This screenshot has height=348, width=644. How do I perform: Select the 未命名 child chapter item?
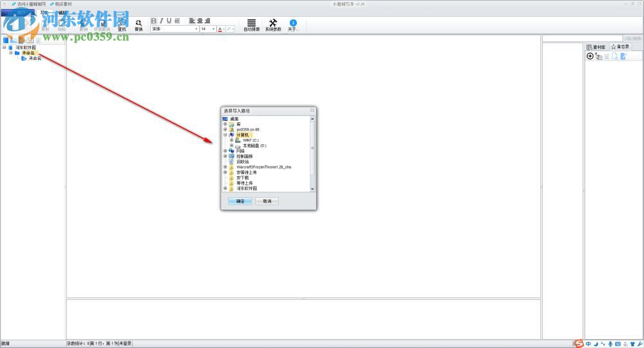coord(35,59)
